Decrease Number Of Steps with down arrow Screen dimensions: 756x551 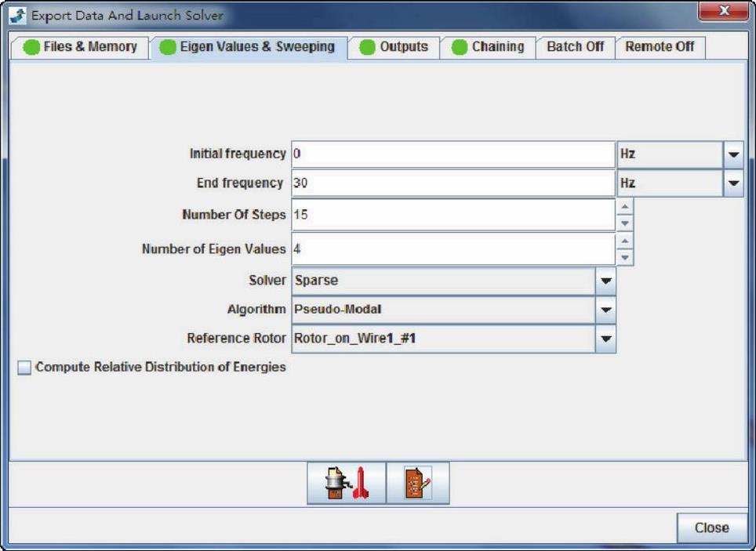625,223
